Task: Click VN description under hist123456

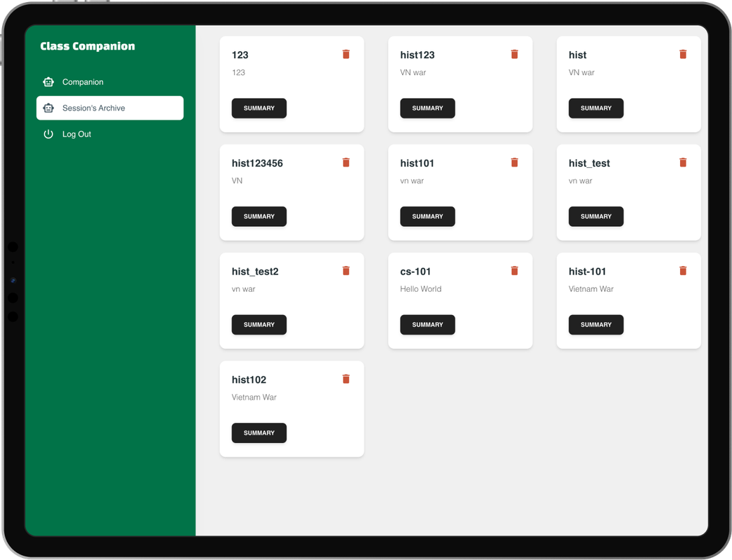Action: (x=237, y=181)
